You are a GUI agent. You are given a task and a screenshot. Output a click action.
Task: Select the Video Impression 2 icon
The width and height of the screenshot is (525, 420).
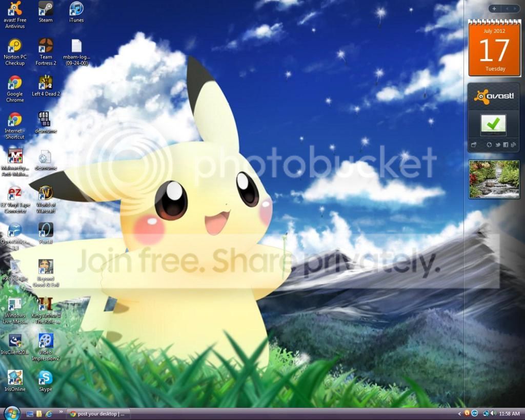46,347
